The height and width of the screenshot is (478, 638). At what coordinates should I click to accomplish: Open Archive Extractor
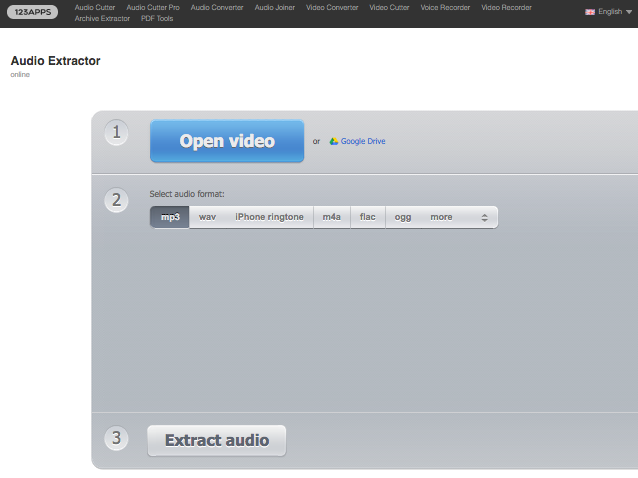point(102,18)
